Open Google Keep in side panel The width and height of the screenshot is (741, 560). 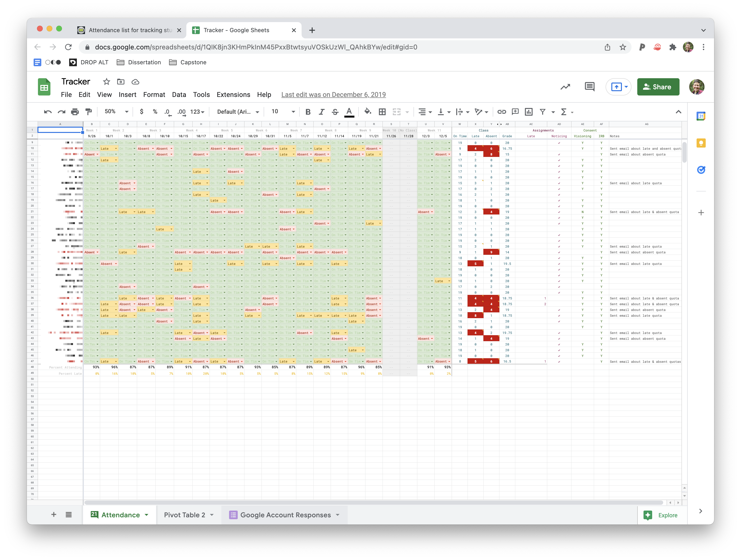(701, 143)
